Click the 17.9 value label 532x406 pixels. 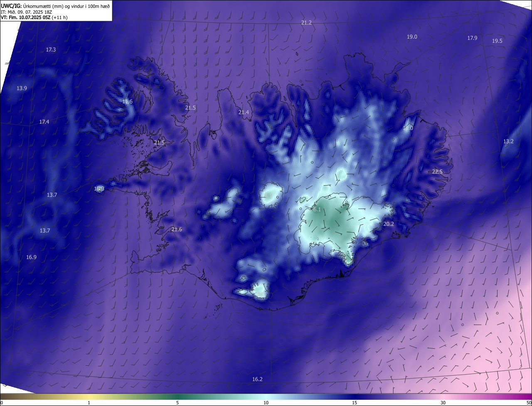click(472, 38)
